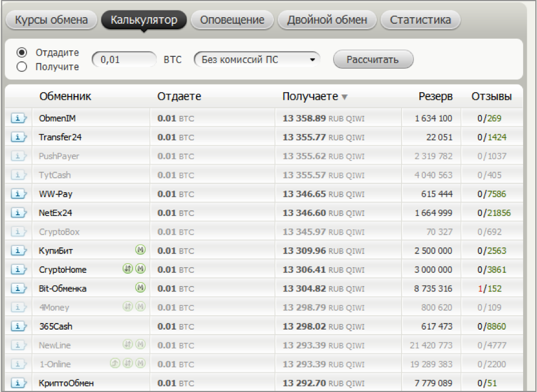Click the Обменник column header
This screenshot has height=392, width=537.
pos(65,96)
